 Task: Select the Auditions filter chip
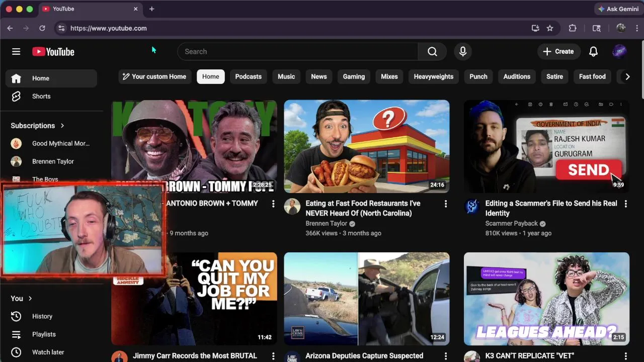click(x=517, y=76)
